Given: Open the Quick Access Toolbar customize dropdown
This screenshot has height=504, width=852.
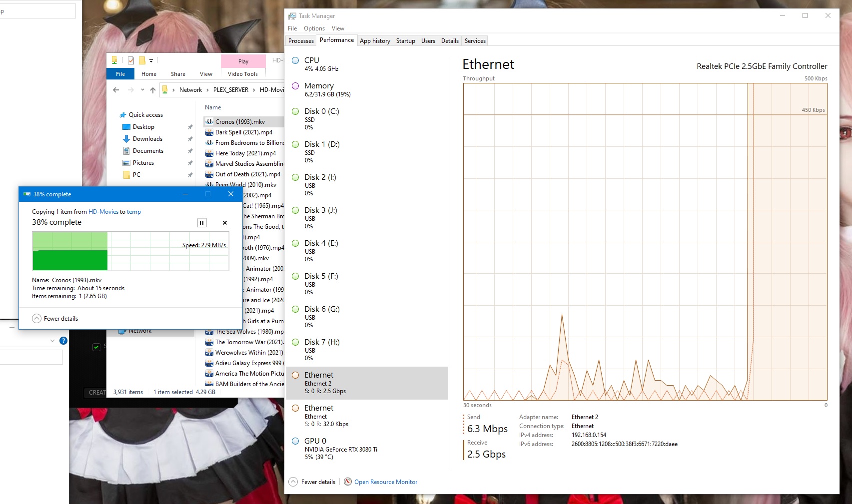Looking at the screenshot, I should tap(151, 60).
